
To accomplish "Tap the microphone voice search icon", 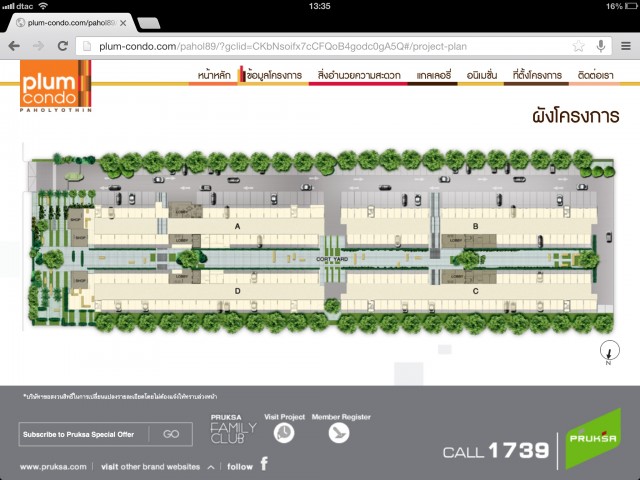I will (x=600, y=46).
